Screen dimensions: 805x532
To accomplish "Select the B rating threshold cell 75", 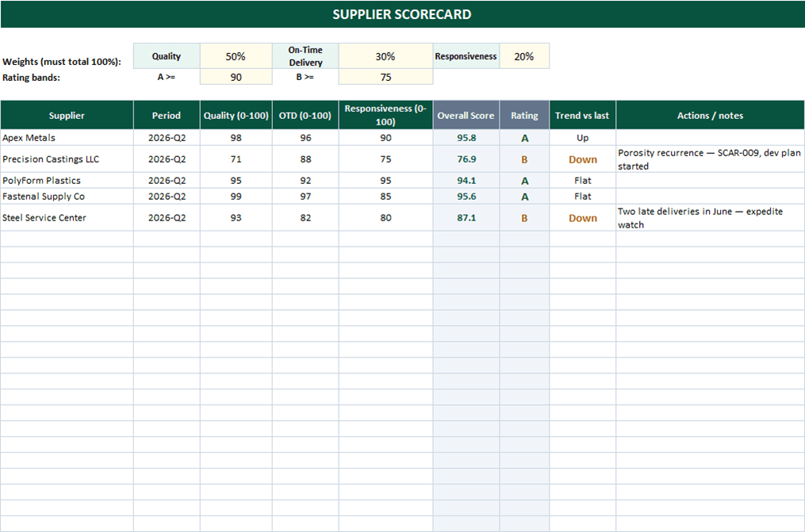I will [385, 77].
